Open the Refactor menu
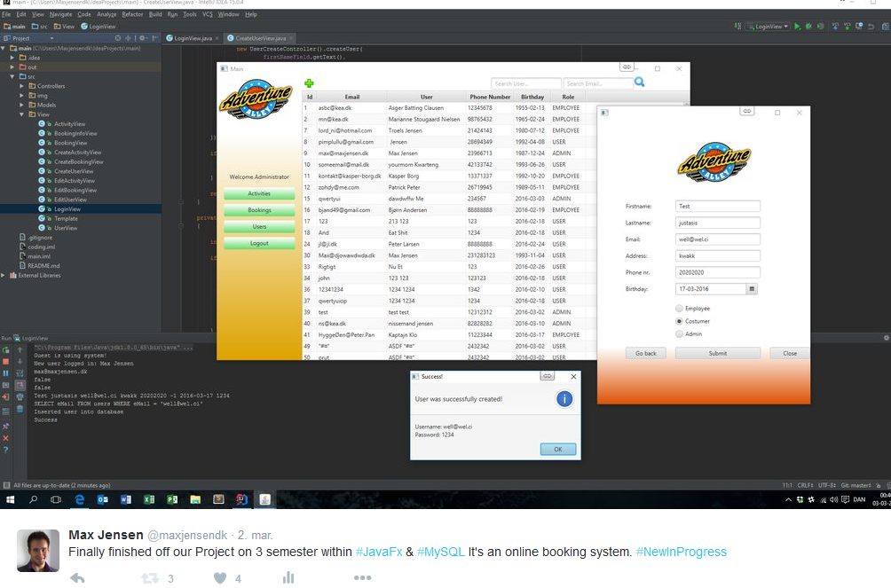The image size is (891, 588). click(x=131, y=14)
